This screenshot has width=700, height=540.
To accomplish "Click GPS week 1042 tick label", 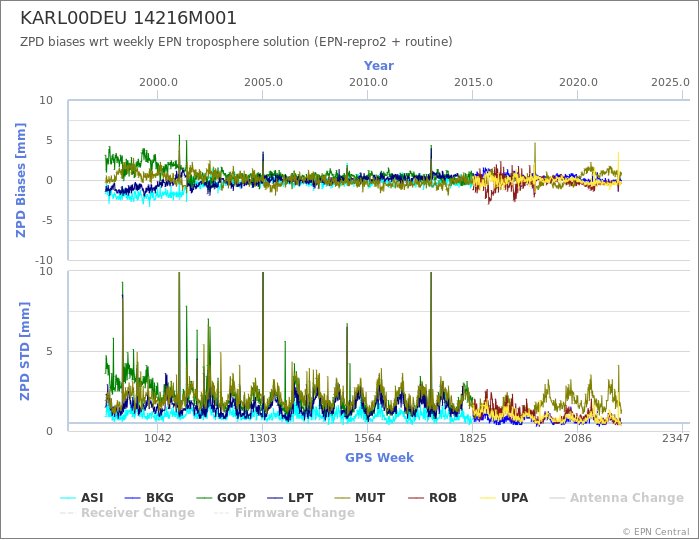I will (158, 438).
